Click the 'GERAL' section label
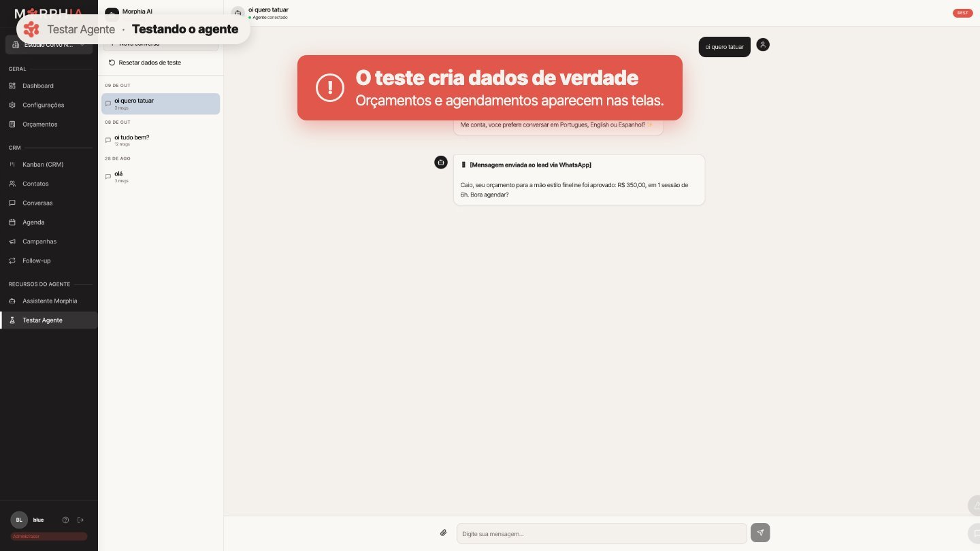 [x=17, y=69]
